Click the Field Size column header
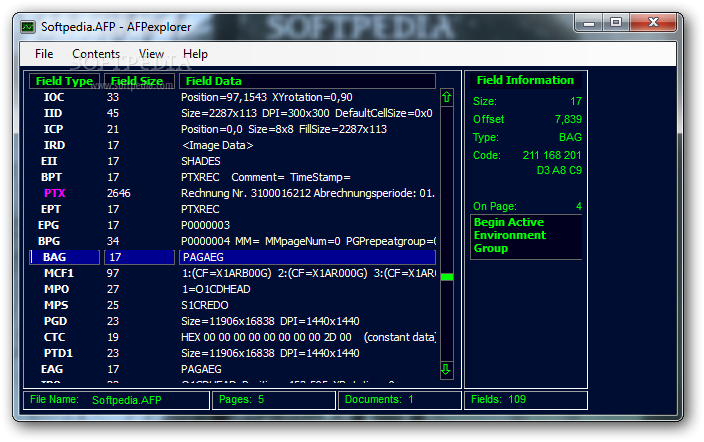 tap(139, 81)
